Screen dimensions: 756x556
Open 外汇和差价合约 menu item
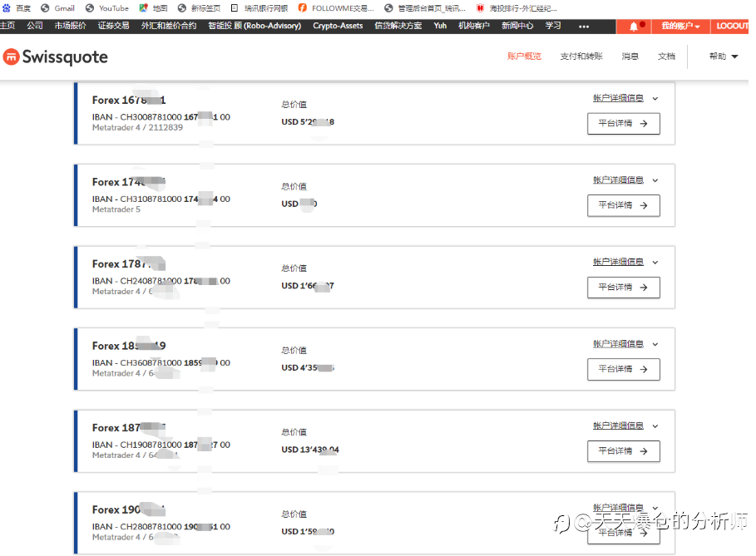(x=169, y=26)
